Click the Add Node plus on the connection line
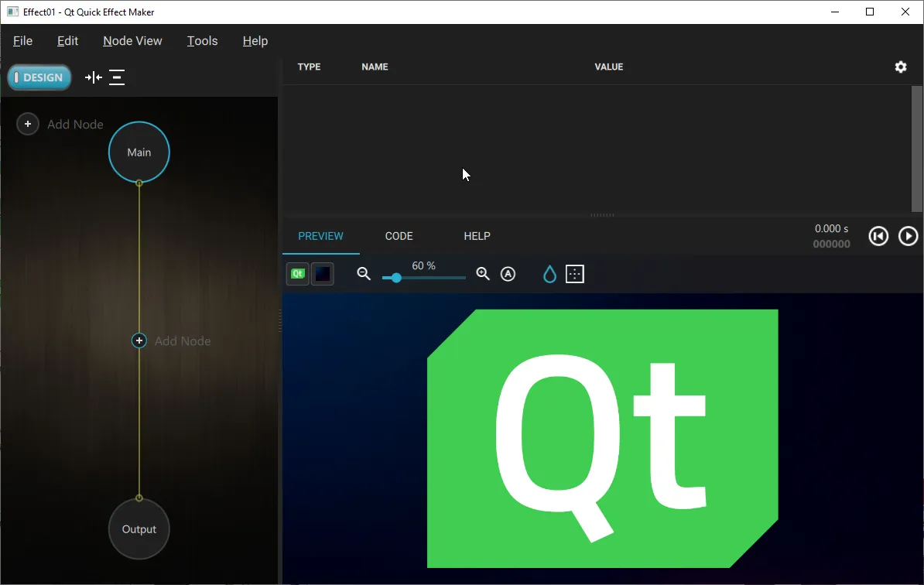 (139, 340)
